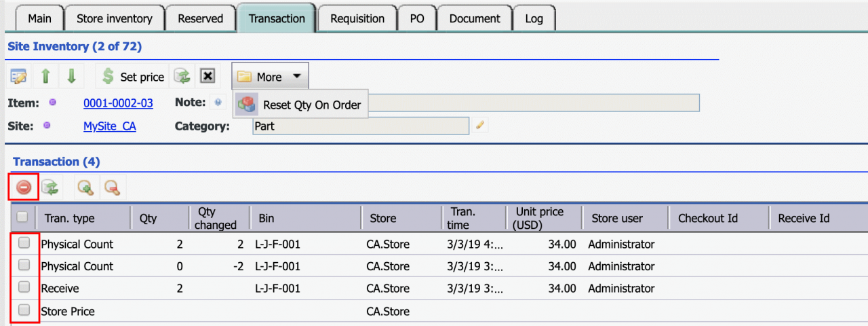Switch to the Log tab
The width and height of the screenshot is (868, 326).
(534, 18)
